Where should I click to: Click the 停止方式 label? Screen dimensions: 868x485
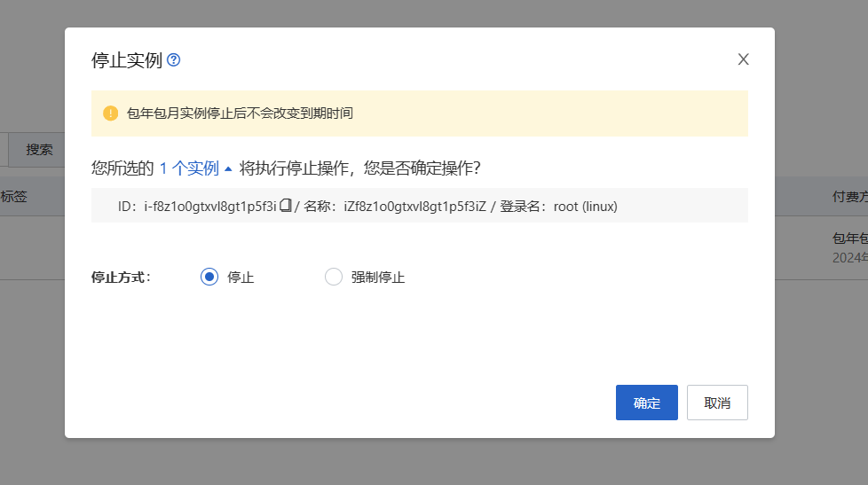122,277
